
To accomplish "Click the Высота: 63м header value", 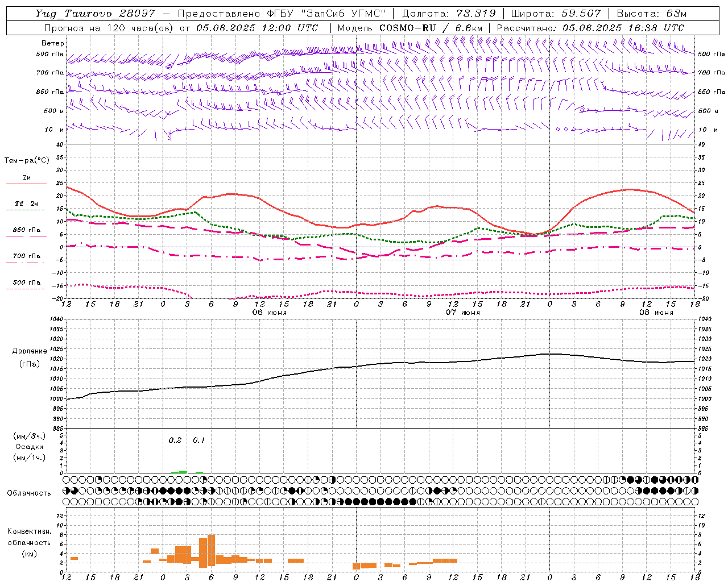I will pyautogui.click(x=651, y=14).
